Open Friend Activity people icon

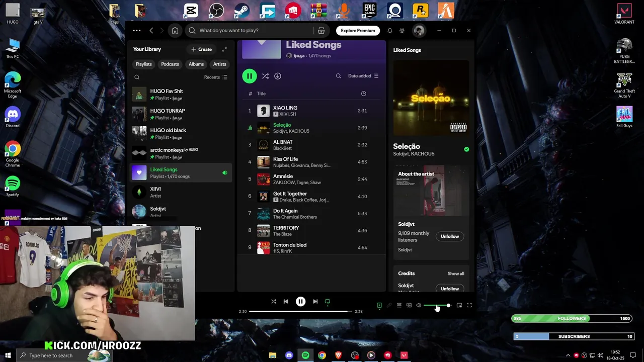pos(401,31)
